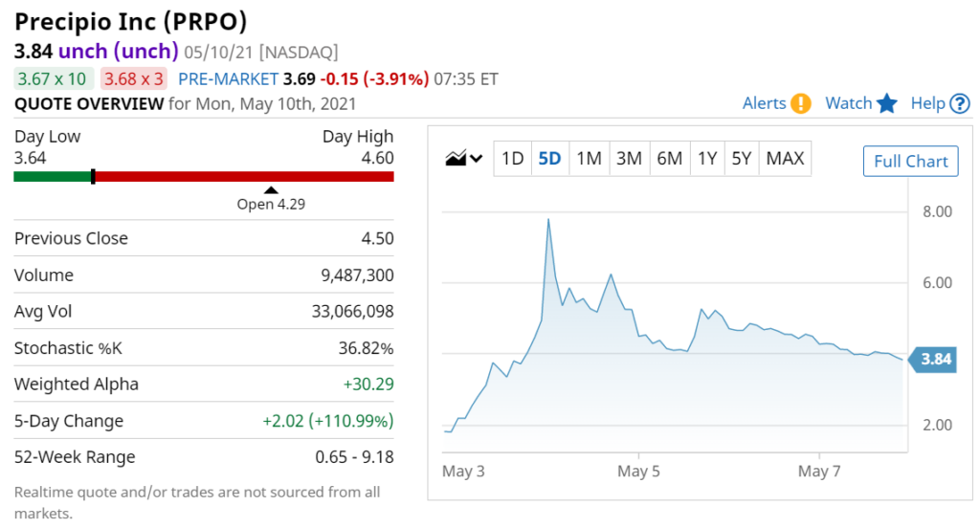Click the green bid 3.67 x 10 box

(x=53, y=78)
